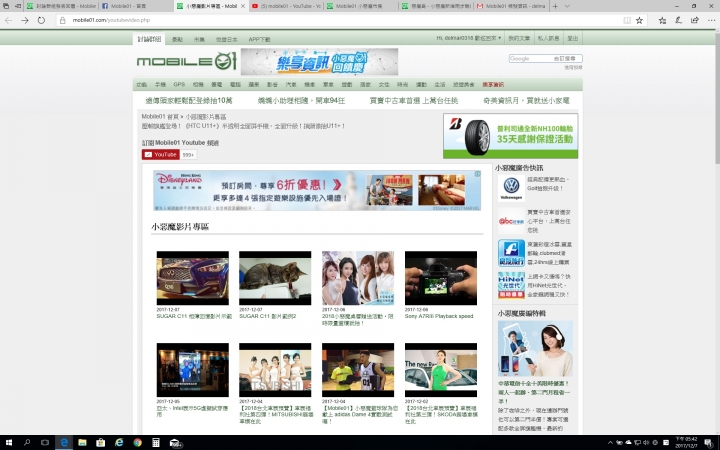Click the Volkswagen logo in sidebar
The image size is (720, 450).
click(511, 188)
